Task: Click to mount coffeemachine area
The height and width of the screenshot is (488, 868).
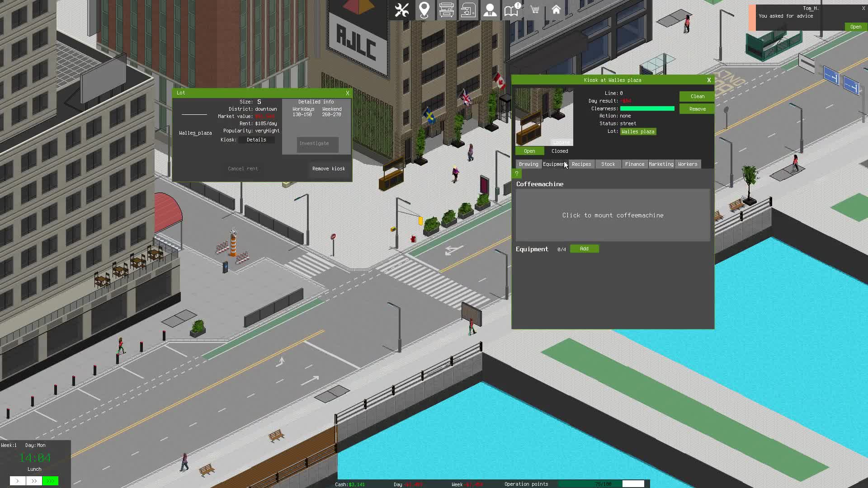Action: click(613, 216)
